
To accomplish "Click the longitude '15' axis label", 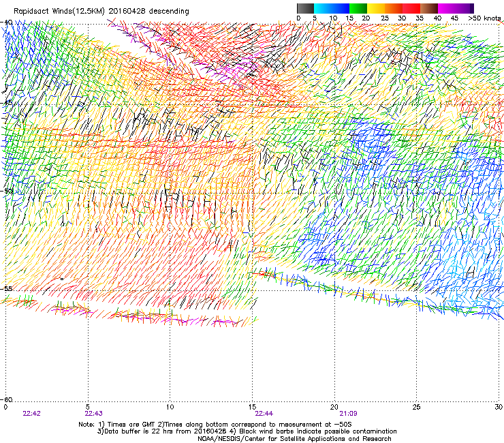I will pyautogui.click(x=252, y=407).
